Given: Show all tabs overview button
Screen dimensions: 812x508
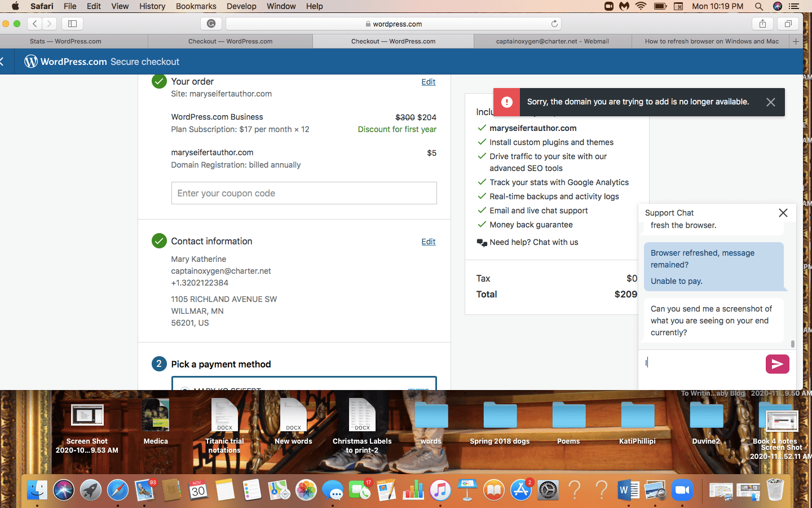Looking at the screenshot, I should point(788,24).
